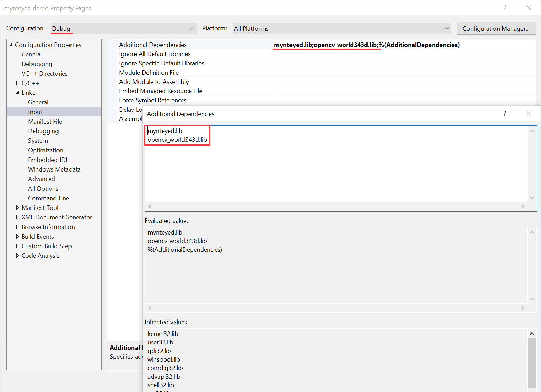Click the edit box vertical scrollbar up arrow
541x392 pixels.
[532, 131]
